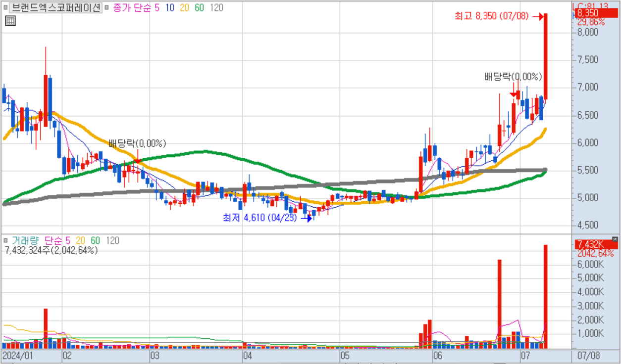The image size is (621, 364).
Task: Click the 배당락(0.00%) label near July
Action: (x=513, y=77)
